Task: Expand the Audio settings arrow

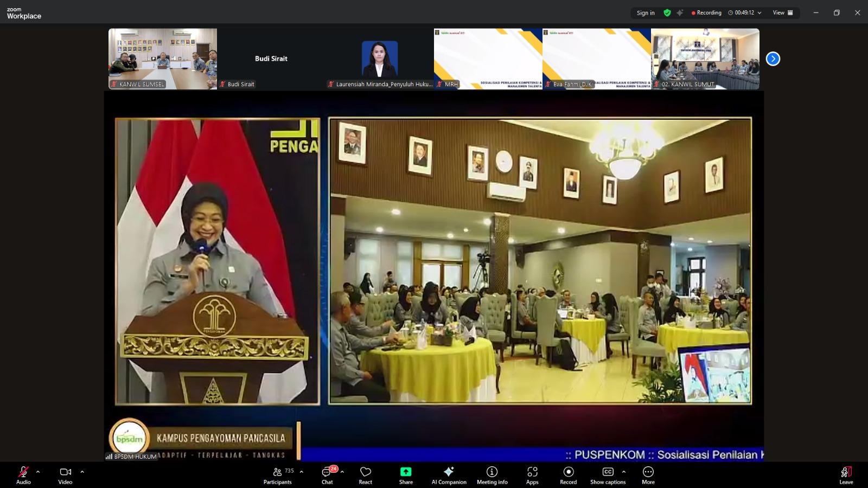Action: click(38, 472)
